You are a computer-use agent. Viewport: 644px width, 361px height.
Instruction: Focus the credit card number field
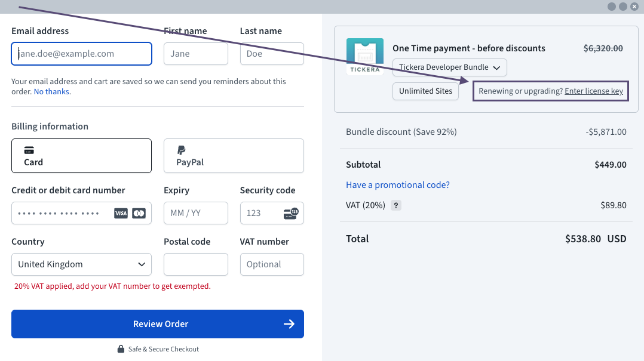coord(60,213)
